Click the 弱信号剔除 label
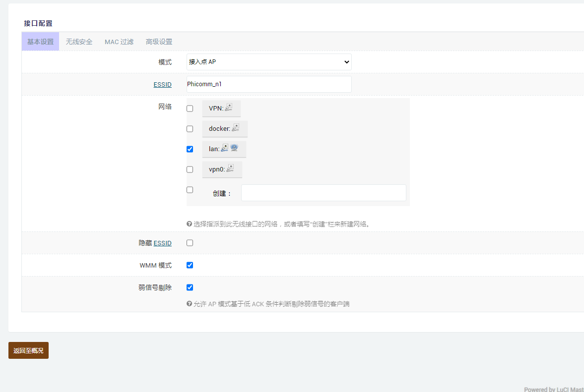The width and height of the screenshot is (584, 392). 155,287
